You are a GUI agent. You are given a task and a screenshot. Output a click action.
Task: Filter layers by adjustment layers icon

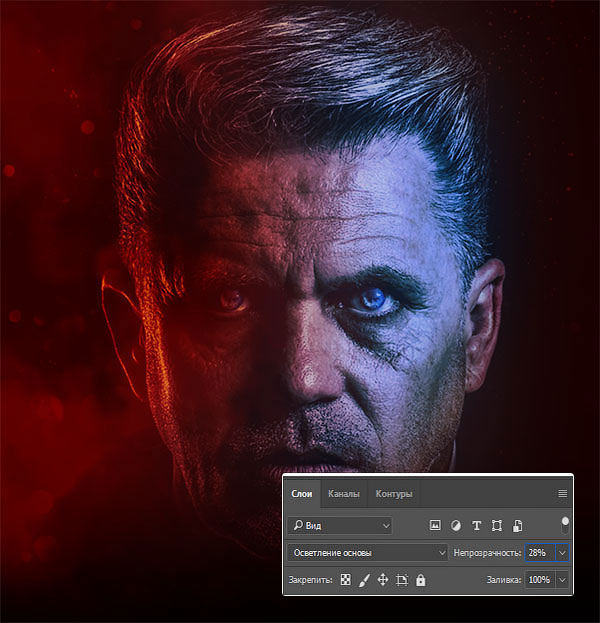tap(456, 526)
